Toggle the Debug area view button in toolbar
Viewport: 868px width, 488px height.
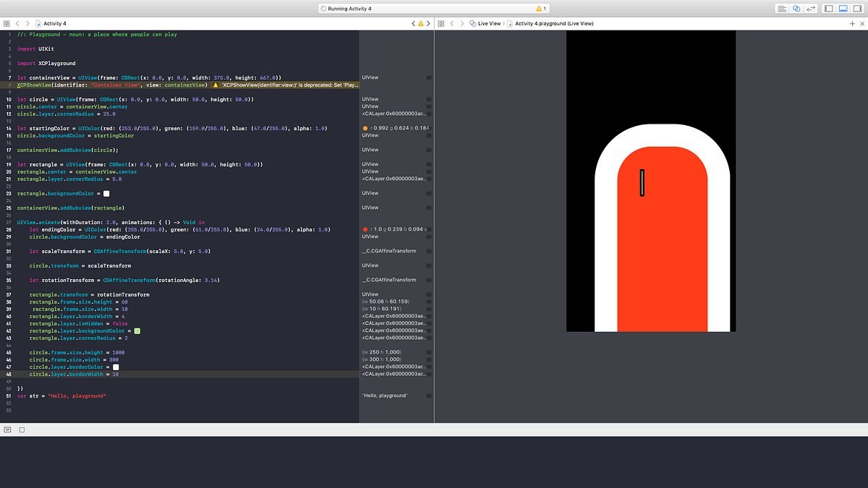point(842,8)
